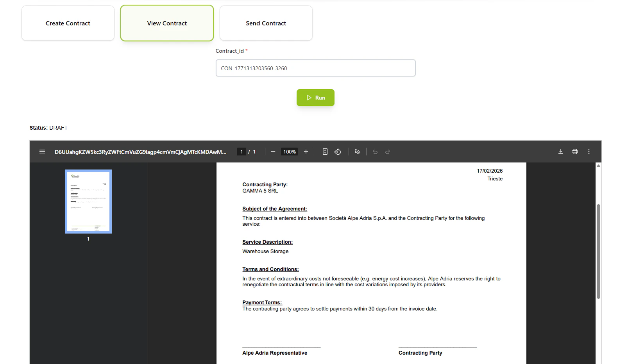The width and height of the screenshot is (628, 364).
Task: Click the PDF vertical scrollbar thumb
Action: [598, 252]
